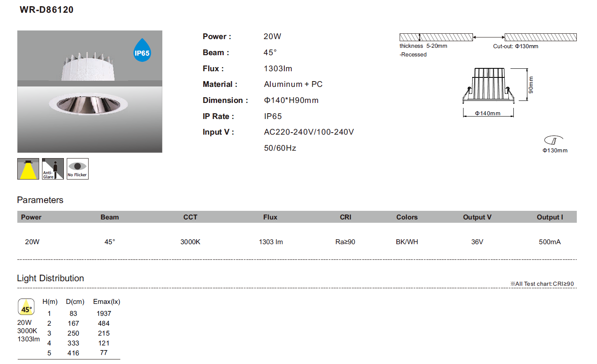Click the Output V column header

coord(477,217)
